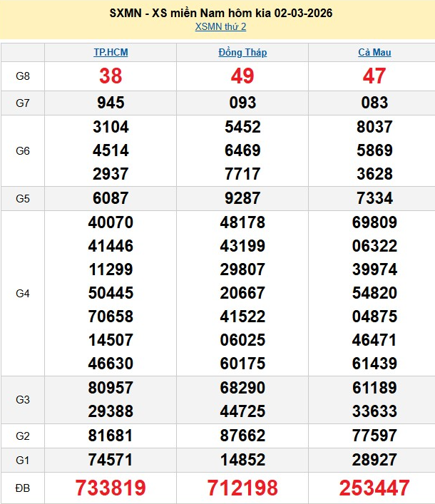Select the G5 number 9287

[x=242, y=198]
